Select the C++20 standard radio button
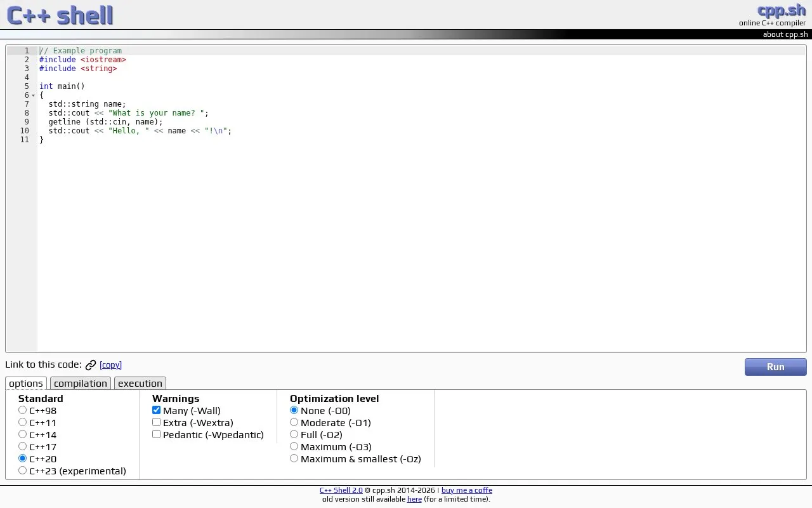 pos(23,458)
